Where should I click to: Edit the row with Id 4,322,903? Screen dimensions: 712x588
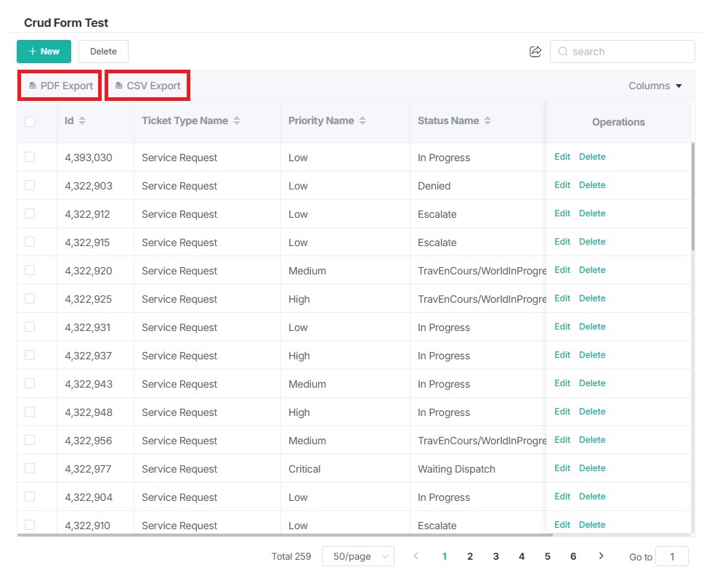click(562, 185)
